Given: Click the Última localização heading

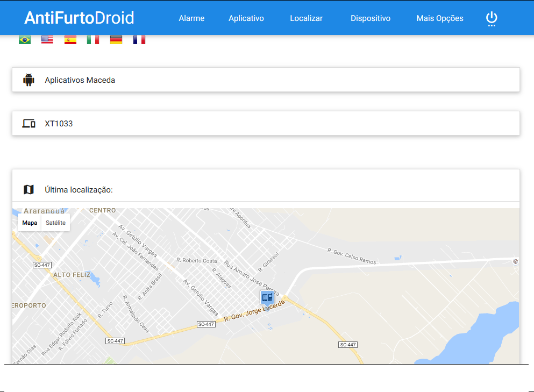Looking at the screenshot, I should (x=79, y=190).
